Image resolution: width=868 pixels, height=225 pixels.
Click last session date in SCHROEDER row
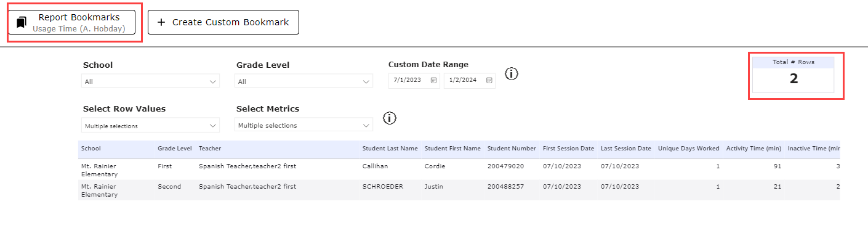point(620,187)
